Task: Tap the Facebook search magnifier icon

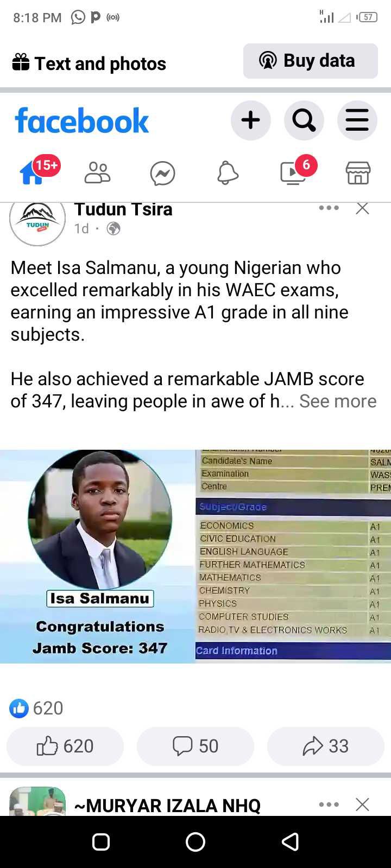Action: (x=304, y=120)
